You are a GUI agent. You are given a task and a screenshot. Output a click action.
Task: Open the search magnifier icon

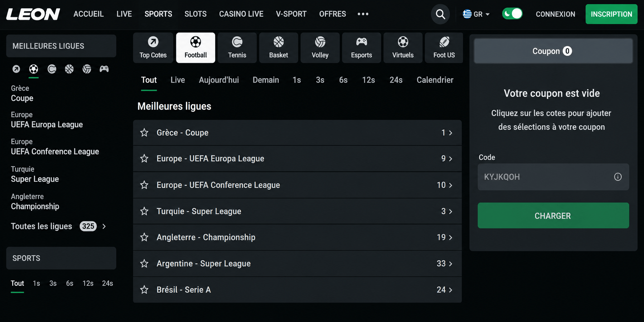pyautogui.click(x=440, y=14)
